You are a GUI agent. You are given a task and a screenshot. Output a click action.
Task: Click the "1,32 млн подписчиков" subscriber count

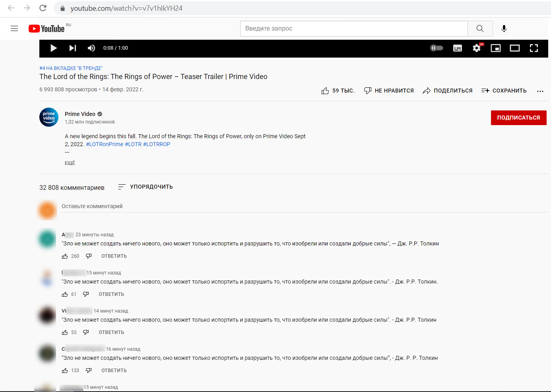pos(90,122)
